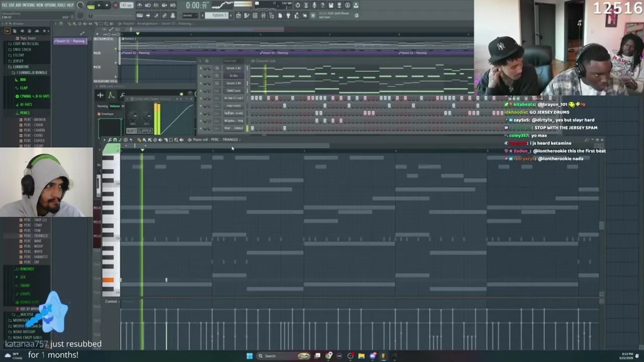Viewport: 644px width, 362px height.
Task: Click the save project icon in top-right toolbar
Action: click(x=331, y=5)
